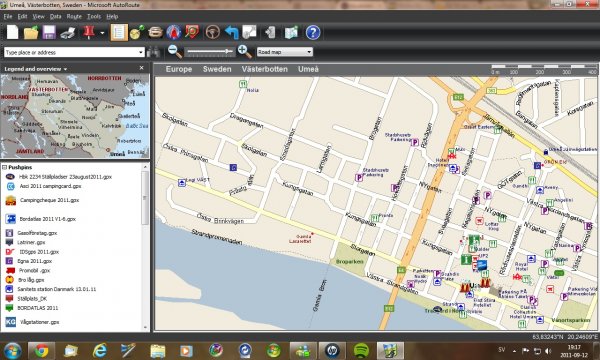
Task: Click the taskbar clock showing 19:17
Action: (x=574, y=351)
